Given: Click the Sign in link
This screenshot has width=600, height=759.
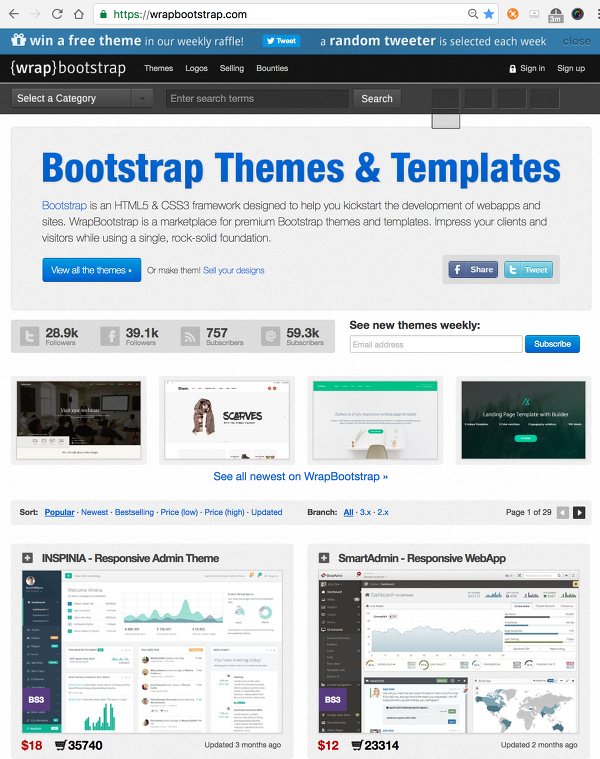Looking at the screenshot, I should coord(527,68).
